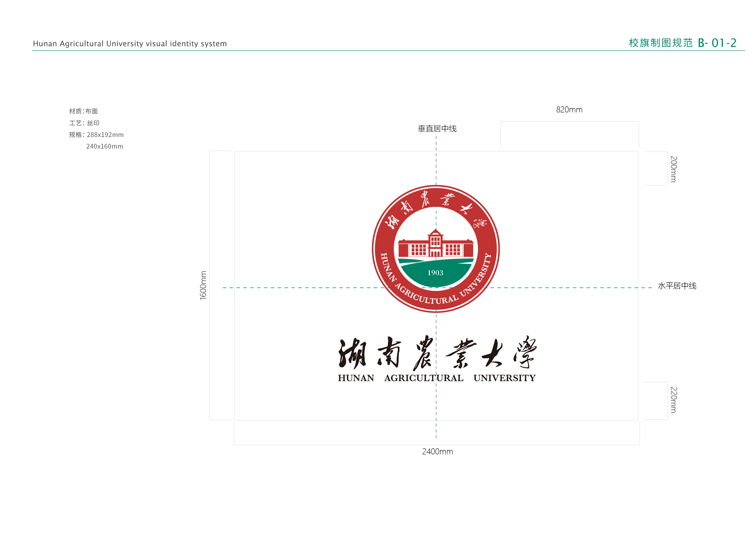Click the word AGRICULTURAL below the calligraphy
756x534 pixels.
click(423, 378)
